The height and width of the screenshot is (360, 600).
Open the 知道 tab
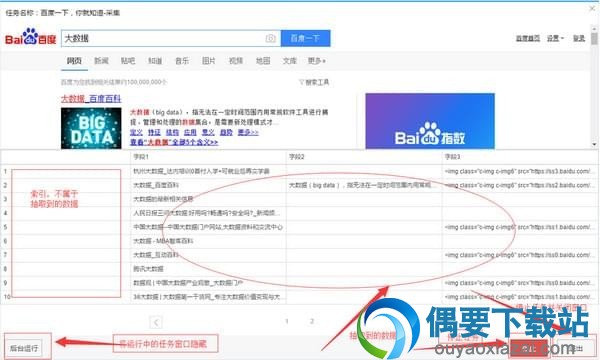[x=155, y=61]
